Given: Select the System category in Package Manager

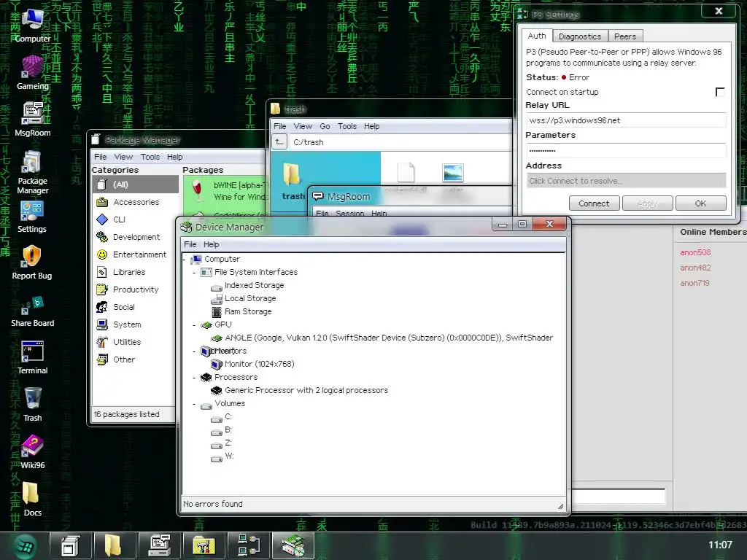Looking at the screenshot, I should 135,324.
